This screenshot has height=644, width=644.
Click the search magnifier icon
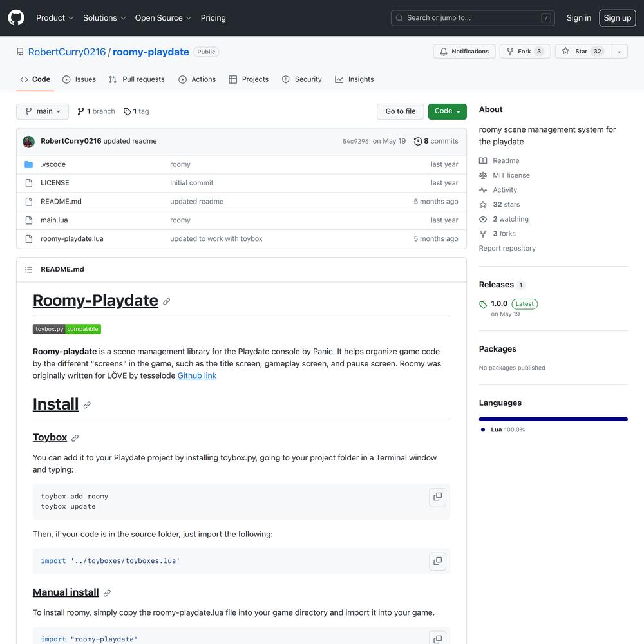(399, 18)
